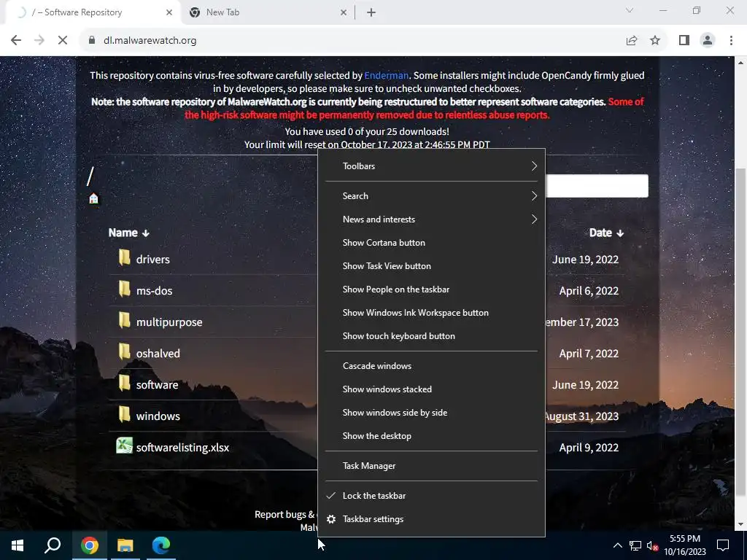Screen dimensions: 747x560
Task: Click the Excel icon for softwarelisting.xlsx
Action: [124, 446]
